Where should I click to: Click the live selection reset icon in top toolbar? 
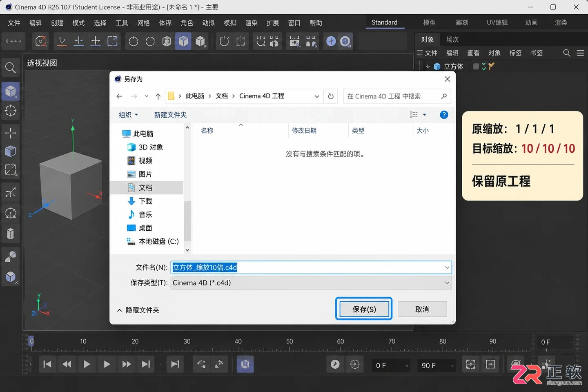point(41,41)
